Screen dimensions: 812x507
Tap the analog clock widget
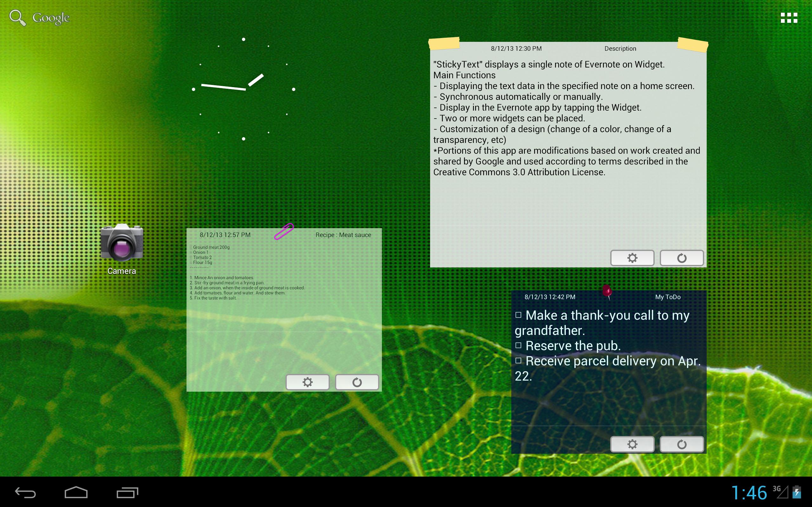click(243, 89)
